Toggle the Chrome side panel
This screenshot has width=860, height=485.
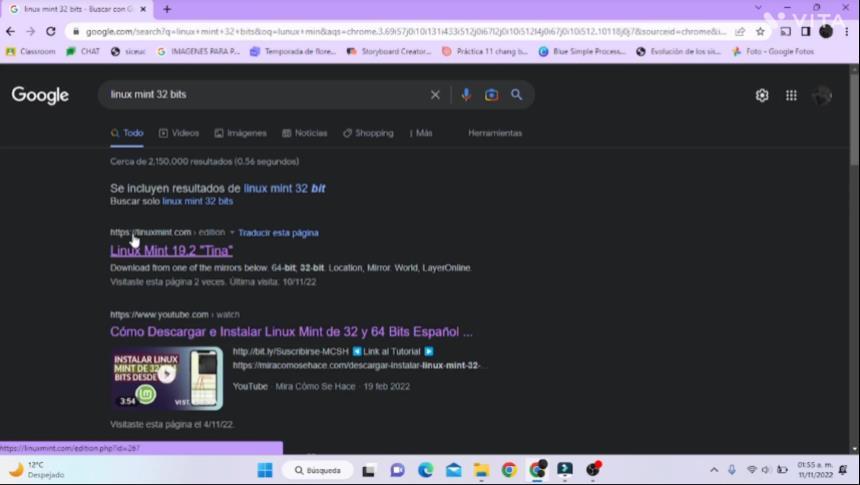[x=806, y=32]
